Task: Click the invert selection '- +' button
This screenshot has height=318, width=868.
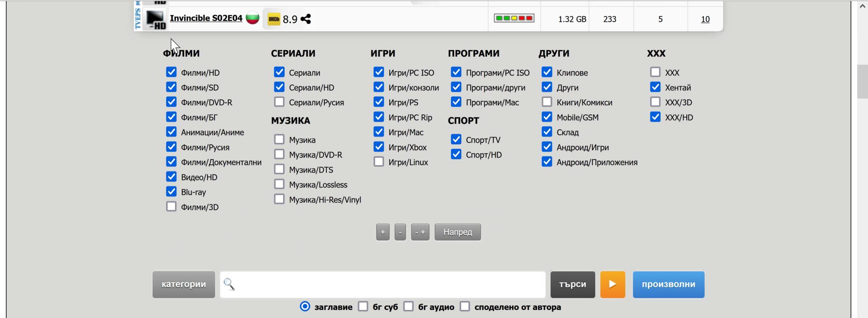Action: (x=420, y=232)
